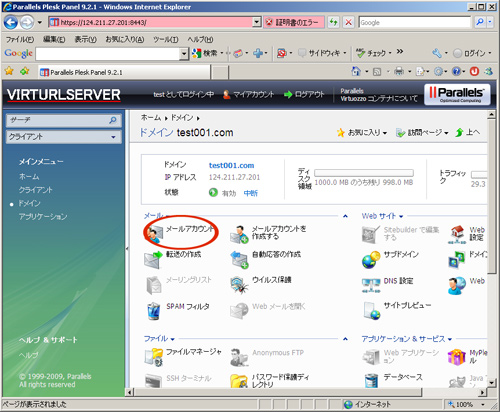Screen dimensions: 500x412
Task: Open the パスワード保護ディレクトリ folder icon
Action: 240,381
